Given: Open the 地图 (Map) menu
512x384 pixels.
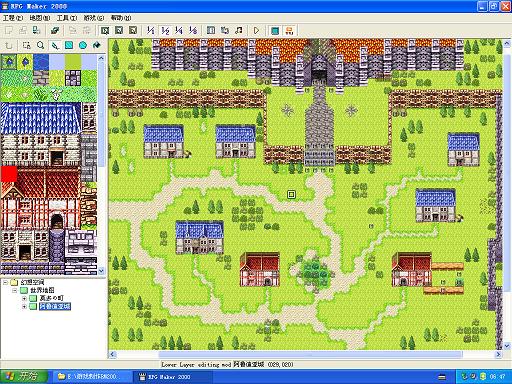Looking at the screenshot, I should tap(40, 18).
